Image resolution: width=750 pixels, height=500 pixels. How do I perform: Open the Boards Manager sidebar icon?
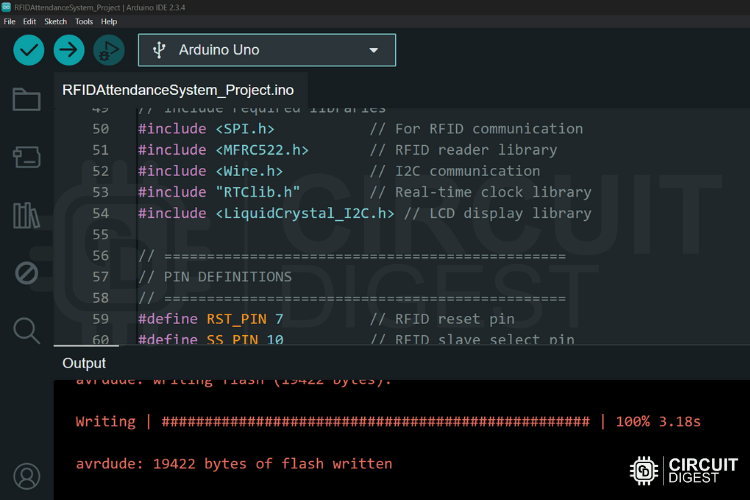click(x=26, y=156)
